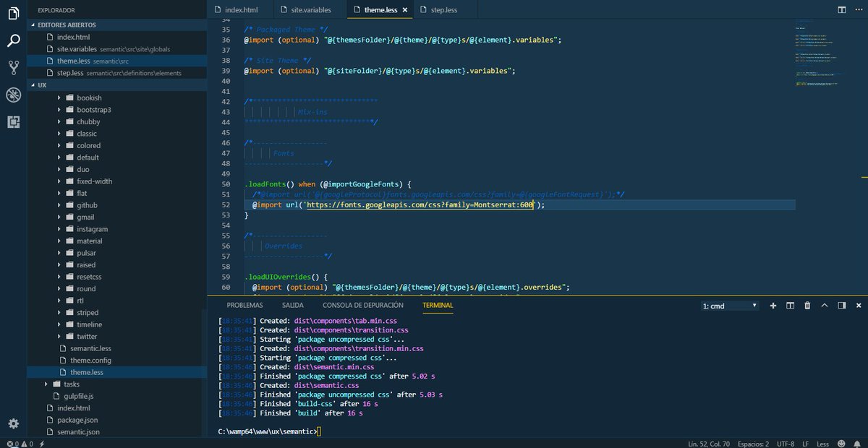Click the lightning bolt status bar icon
The width and height of the screenshot is (868, 448).
(42, 443)
